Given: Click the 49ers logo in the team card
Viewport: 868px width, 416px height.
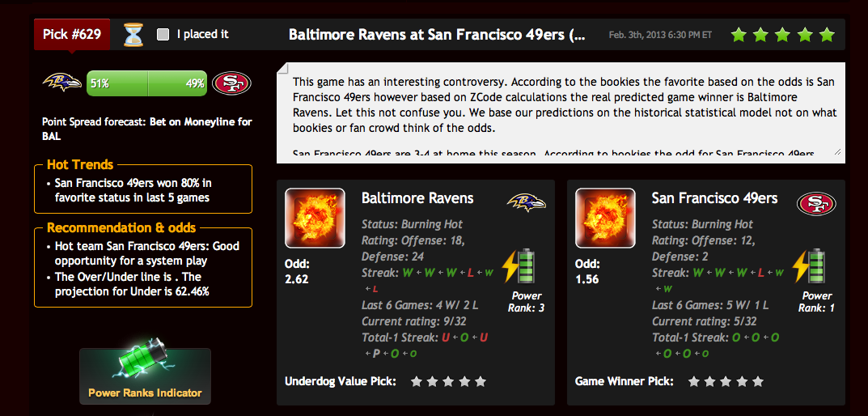Looking at the screenshot, I should [816, 204].
